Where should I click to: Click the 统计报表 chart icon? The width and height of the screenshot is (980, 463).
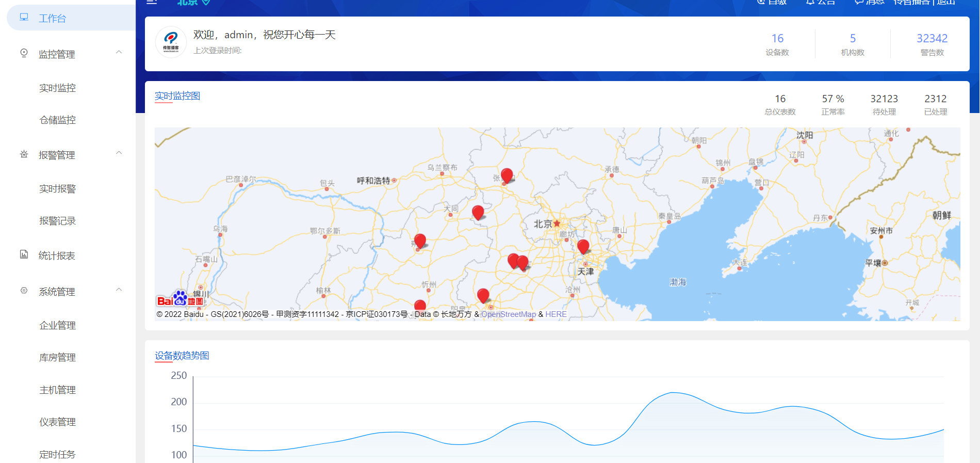pos(24,254)
